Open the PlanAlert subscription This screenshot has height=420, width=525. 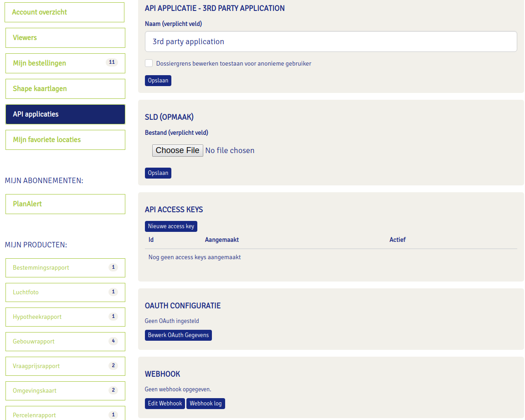point(65,204)
